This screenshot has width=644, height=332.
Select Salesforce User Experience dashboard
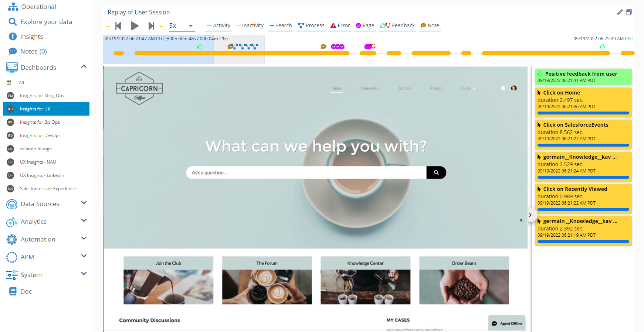click(x=48, y=189)
